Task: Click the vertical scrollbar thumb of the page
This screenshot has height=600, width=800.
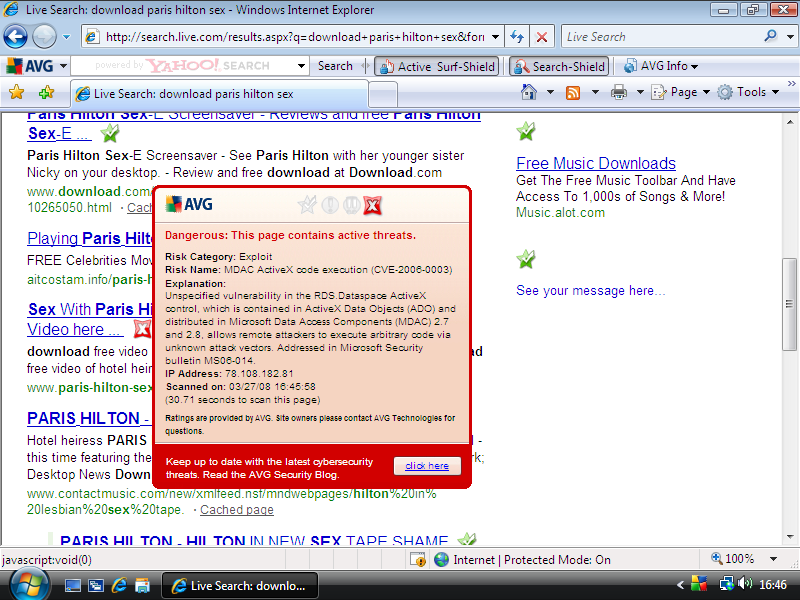Action: (x=789, y=305)
